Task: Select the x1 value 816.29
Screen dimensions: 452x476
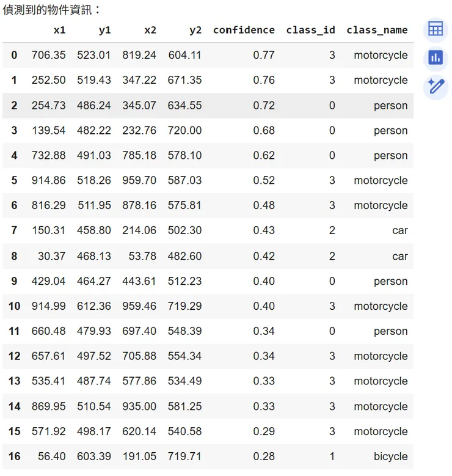Action: click(49, 205)
